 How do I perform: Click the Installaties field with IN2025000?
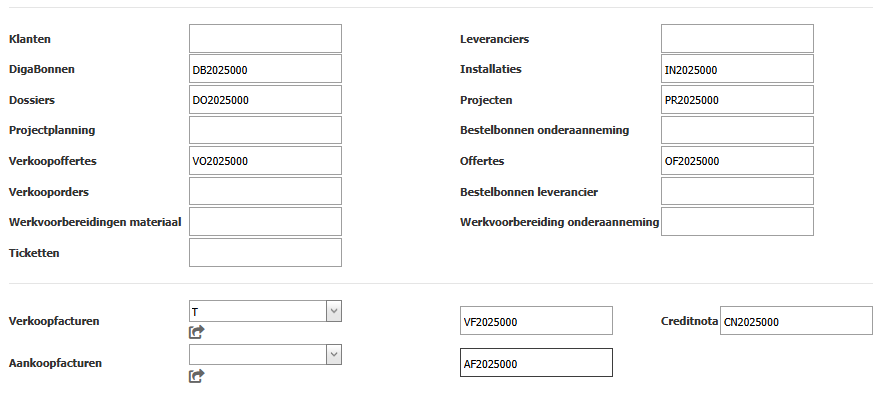pyautogui.click(x=737, y=69)
